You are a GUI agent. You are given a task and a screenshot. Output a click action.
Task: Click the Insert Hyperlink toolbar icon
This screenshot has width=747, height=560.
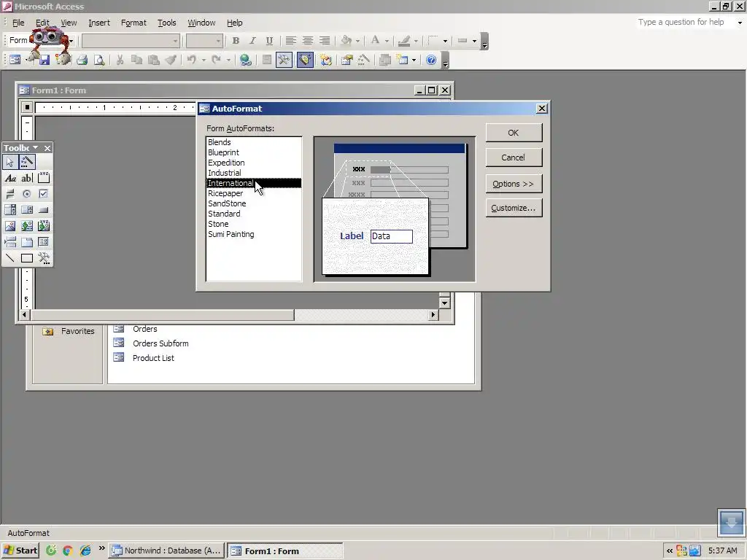coord(246,60)
